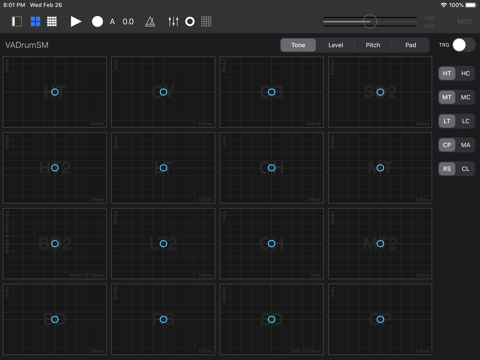Image resolution: width=480 pixels, height=360 pixels.
Task: Select the LC option in LT/LC switch
Action: [x=466, y=121]
